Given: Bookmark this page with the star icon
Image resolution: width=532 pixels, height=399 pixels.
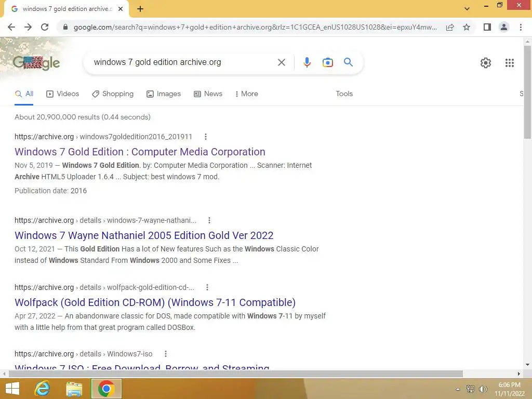Looking at the screenshot, I should point(467,27).
